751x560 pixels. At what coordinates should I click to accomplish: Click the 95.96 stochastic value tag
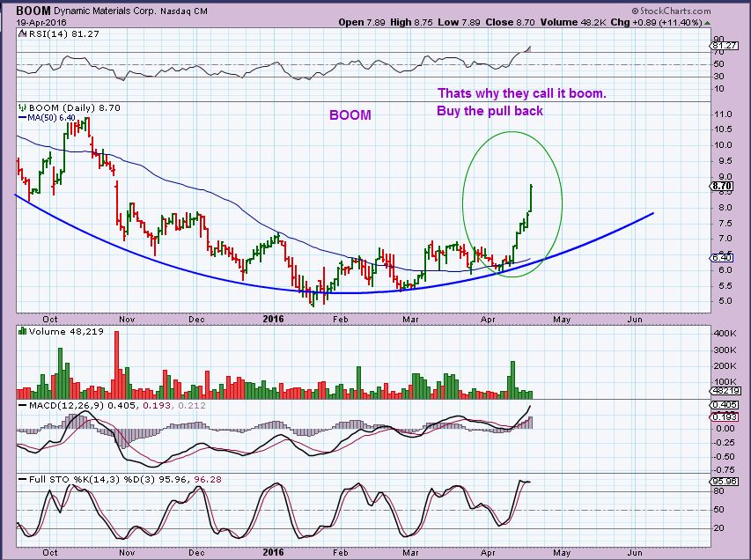click(725, 481)
